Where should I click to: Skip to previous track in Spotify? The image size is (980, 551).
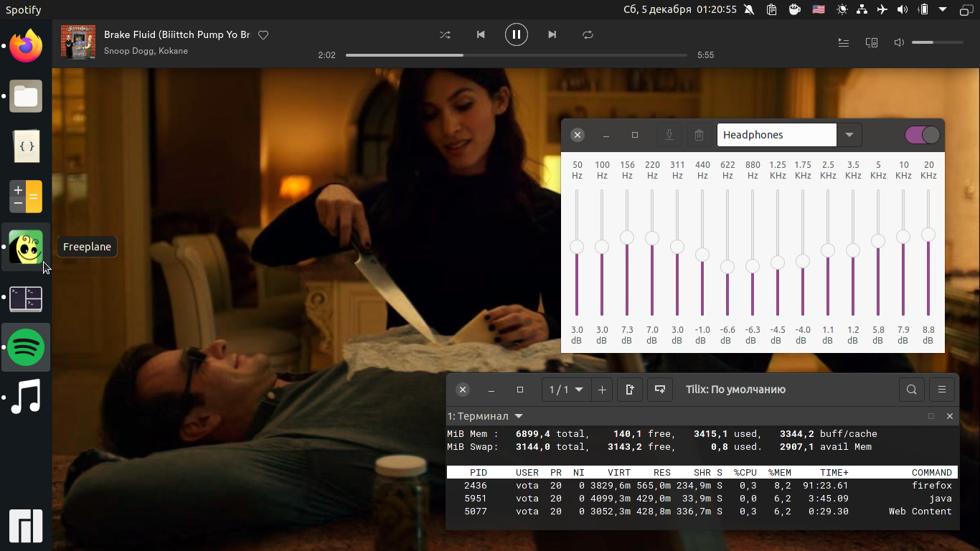(481, 34)
